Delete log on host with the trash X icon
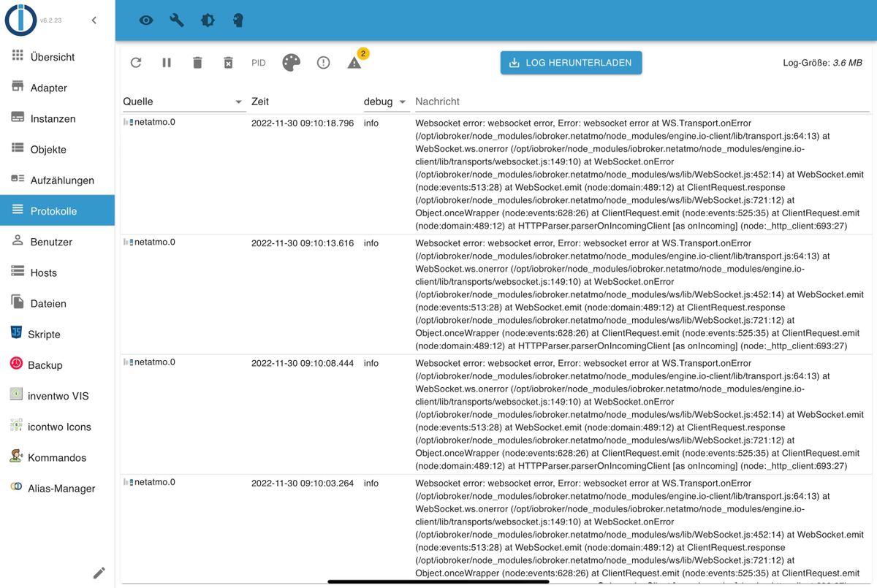This screenshot has height=588, width=877. click(x=228, y=63)
